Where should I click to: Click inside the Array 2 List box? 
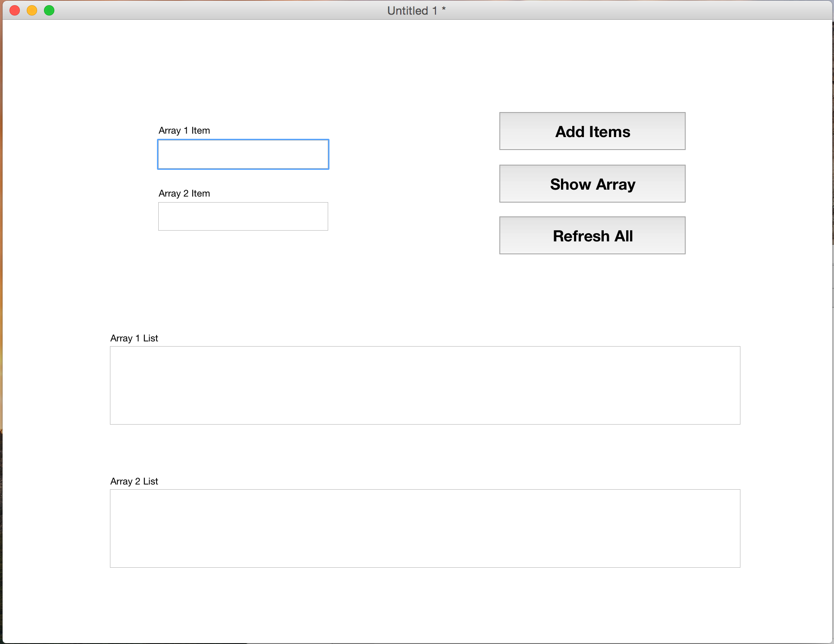pyautogui.click(x=425, y=528)
